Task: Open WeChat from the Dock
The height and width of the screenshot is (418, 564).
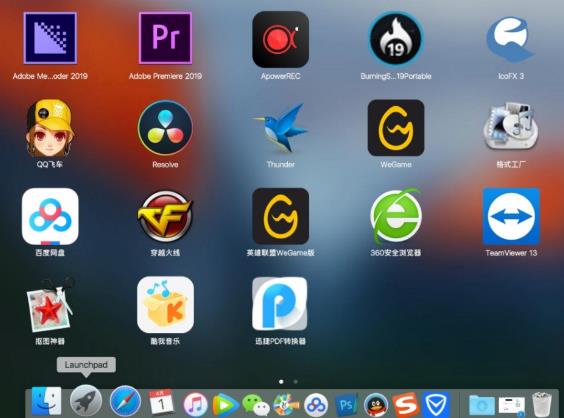Action: tap(256, 405)
